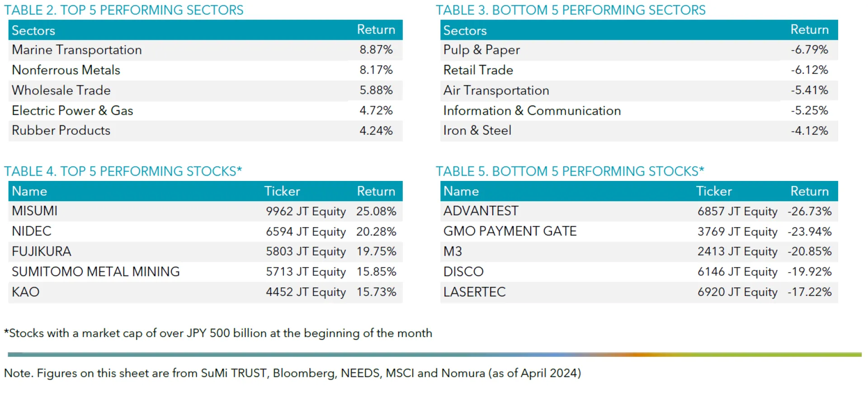This screenshot has width=868, height=394.
Task: Select the Electric Power & Gas sector name
Action: tap(72, 110)
